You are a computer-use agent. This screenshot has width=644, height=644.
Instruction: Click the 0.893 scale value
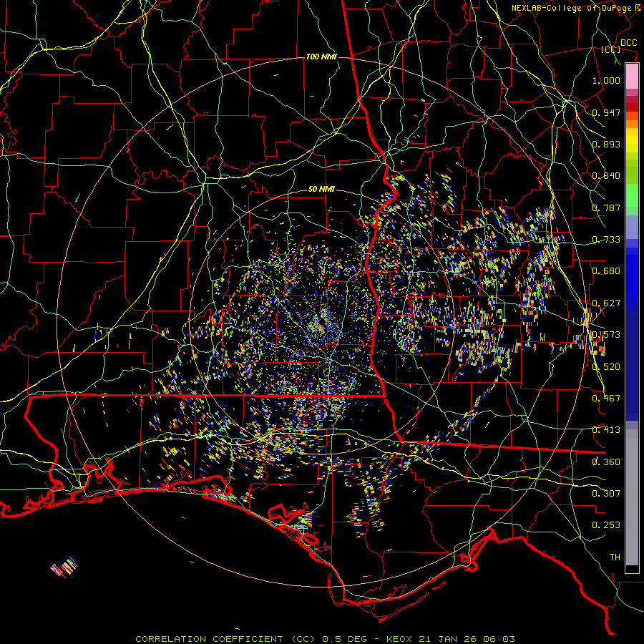[606, 144]
